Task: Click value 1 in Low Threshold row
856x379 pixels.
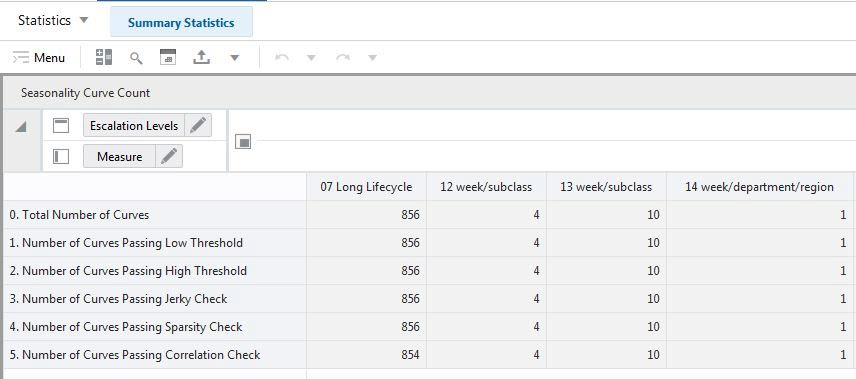Action: click(759, 242)
